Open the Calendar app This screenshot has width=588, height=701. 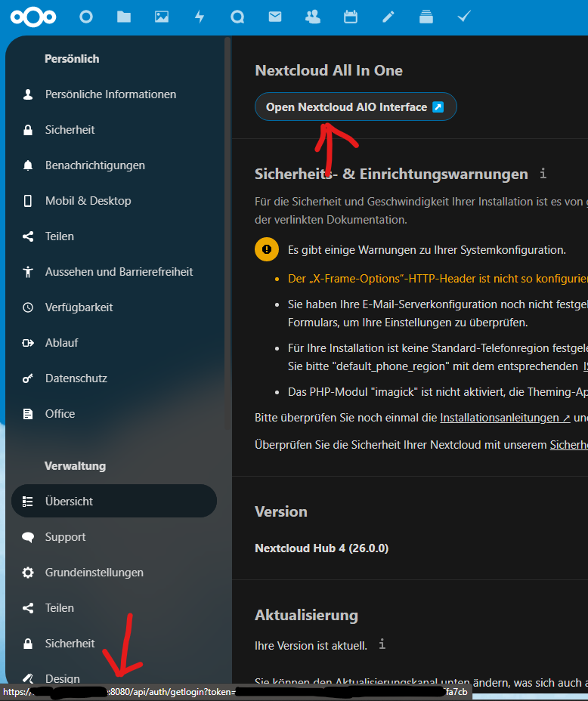[350, 16]
